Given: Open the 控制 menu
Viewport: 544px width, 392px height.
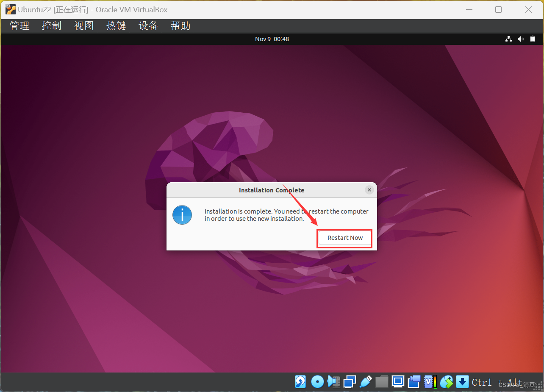Looking at the screenshot, I should 52,26.
